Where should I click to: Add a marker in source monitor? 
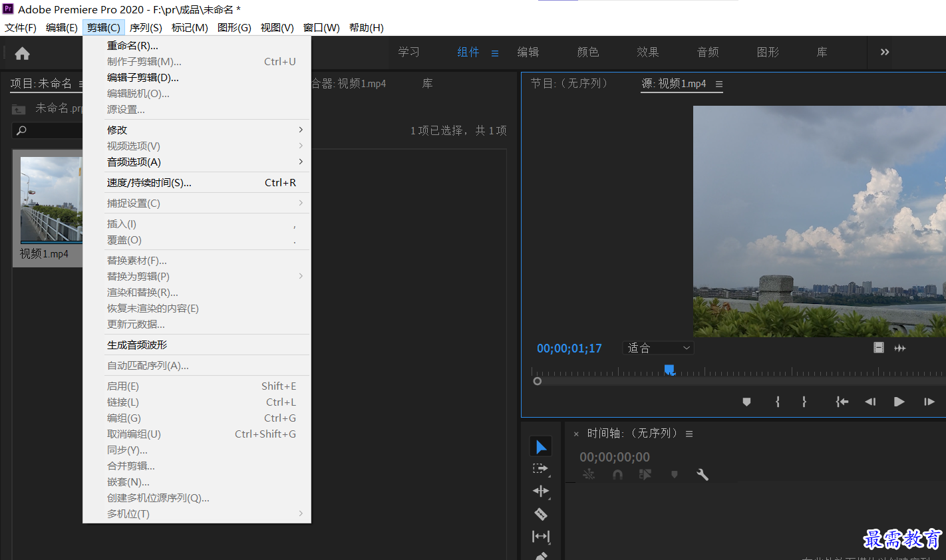(x=746, y=402)
